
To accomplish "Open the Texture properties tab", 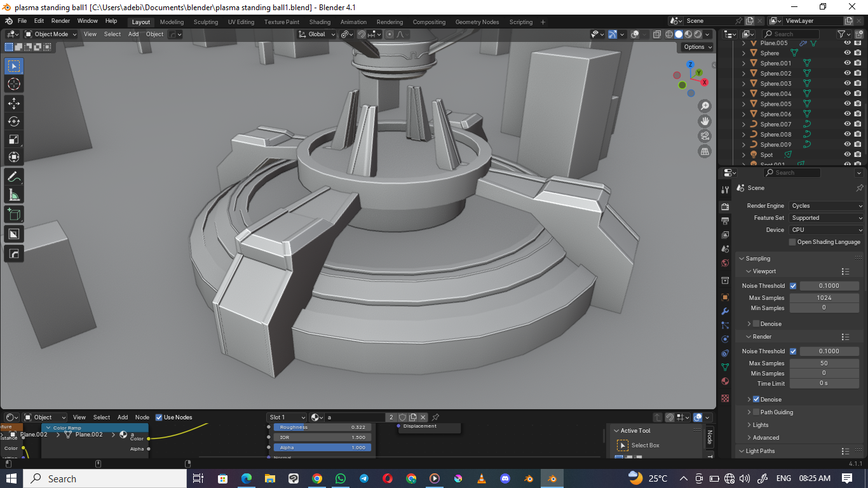I will click(725, 398).
